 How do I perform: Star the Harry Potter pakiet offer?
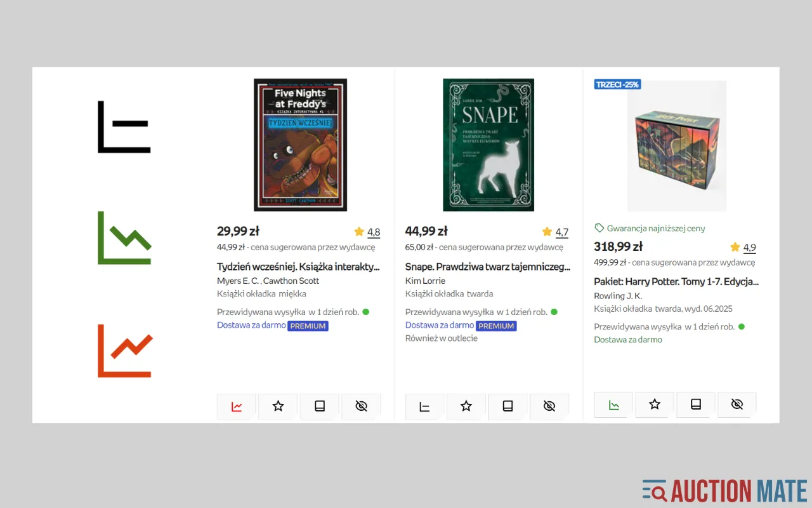[x=655, y=404]
